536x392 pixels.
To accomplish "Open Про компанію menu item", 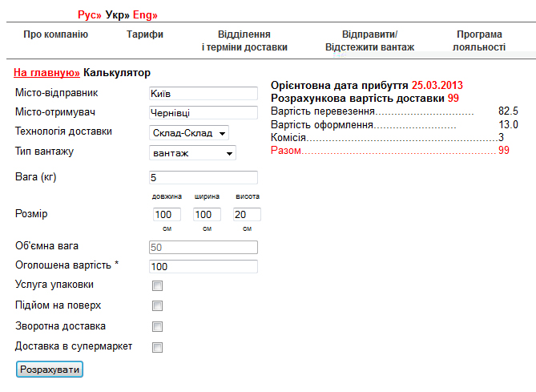I will pyautogui.click(x=55, y=34).
